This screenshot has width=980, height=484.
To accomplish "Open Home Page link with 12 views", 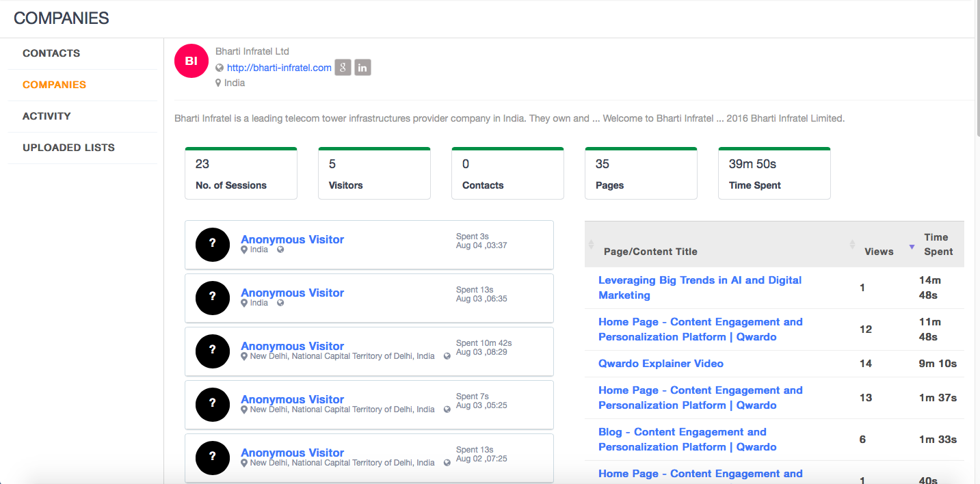I will point(700,330).
